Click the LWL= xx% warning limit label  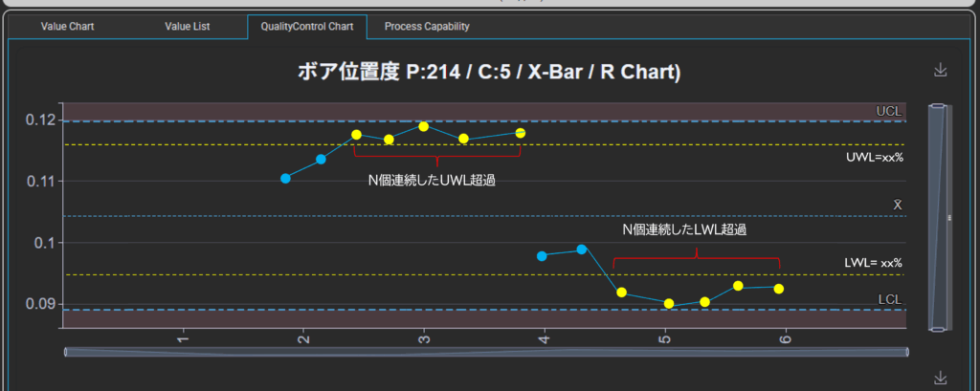coord(873,262)
